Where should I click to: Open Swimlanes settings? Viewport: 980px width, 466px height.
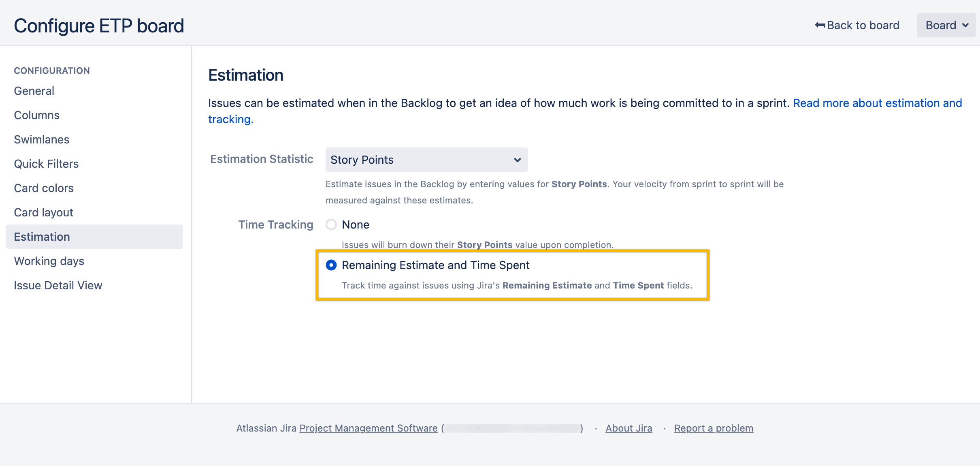tap(41, 139)
